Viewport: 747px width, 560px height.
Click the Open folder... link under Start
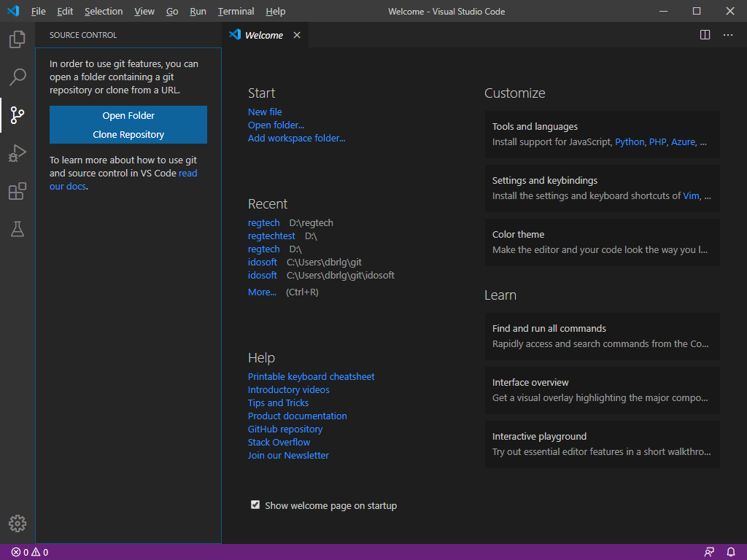pyautogui.click(x=276, y=125)
